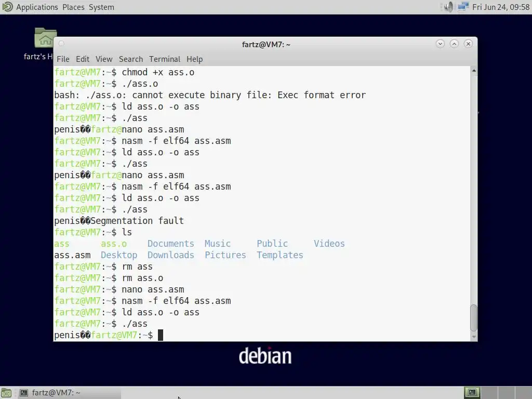The height and width of the screenshot is (399, 532).
Task: Open fartz's Home folder desktop icon
Action: click(45, 44)
